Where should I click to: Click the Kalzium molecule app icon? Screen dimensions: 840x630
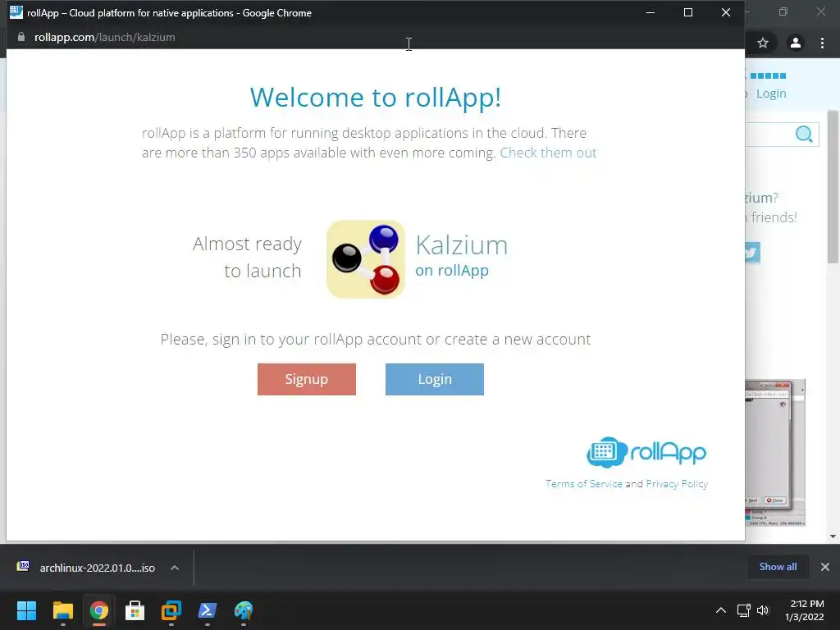365,259
